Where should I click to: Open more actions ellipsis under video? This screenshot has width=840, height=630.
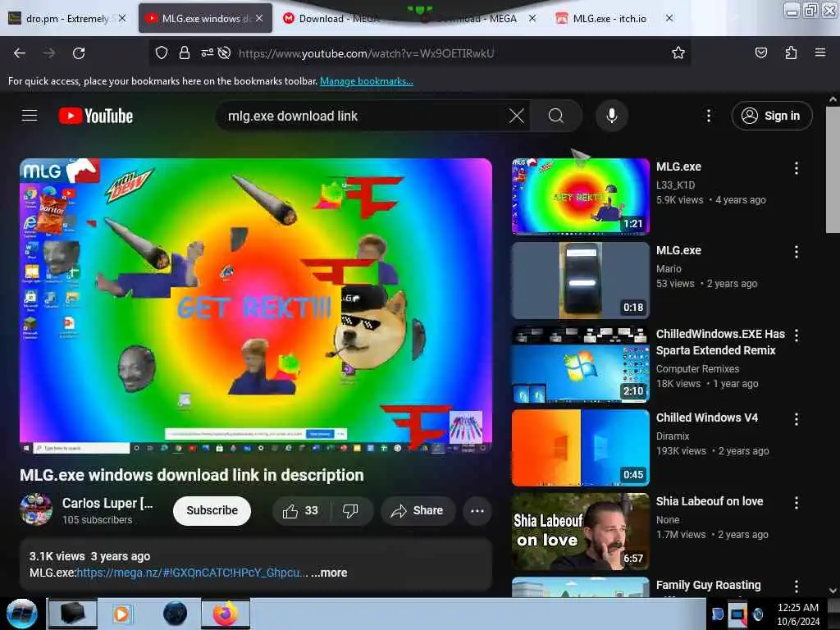(477, 511)
